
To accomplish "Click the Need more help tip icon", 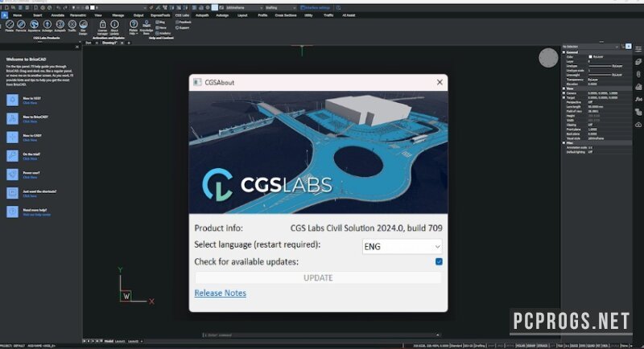I will pyautogui.click(x=12, y=211).
